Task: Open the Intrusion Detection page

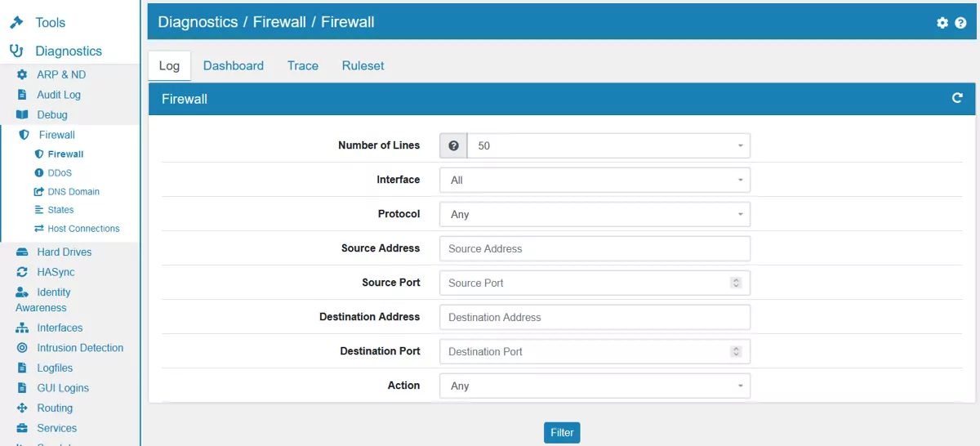Action: coord(80,348)
